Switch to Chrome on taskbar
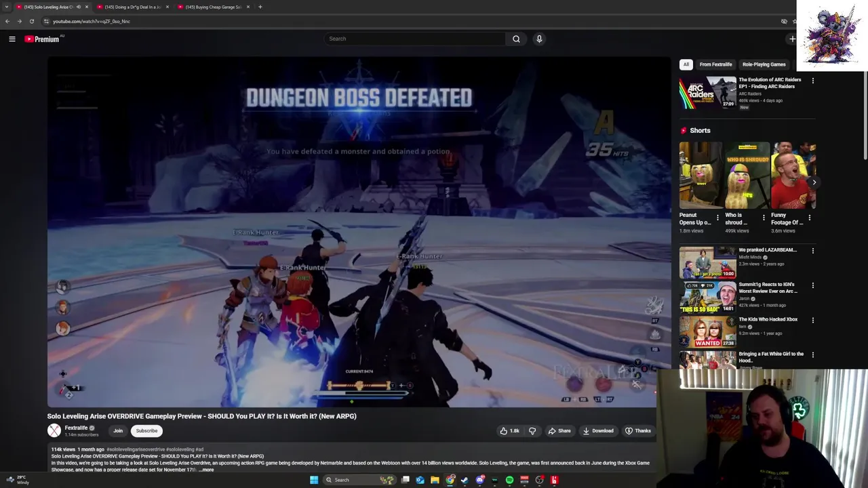Image resolution: width=868 pixels, height=488 pixels. click(x=450, y=480)
